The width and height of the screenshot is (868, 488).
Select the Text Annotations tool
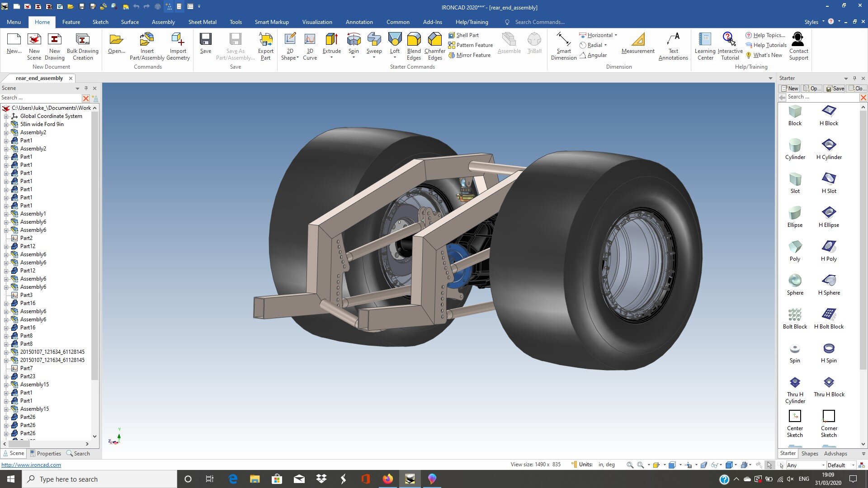pos(673,46)
